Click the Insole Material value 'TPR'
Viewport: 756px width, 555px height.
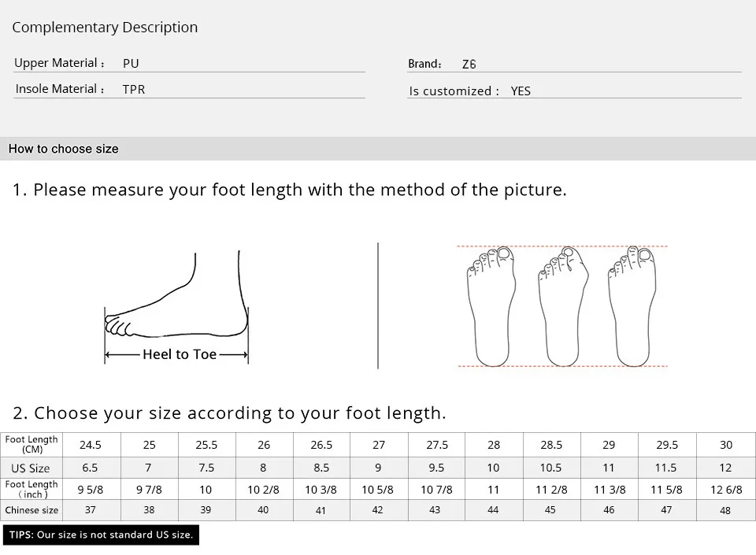pyautogui.click(x=134, y=90)
